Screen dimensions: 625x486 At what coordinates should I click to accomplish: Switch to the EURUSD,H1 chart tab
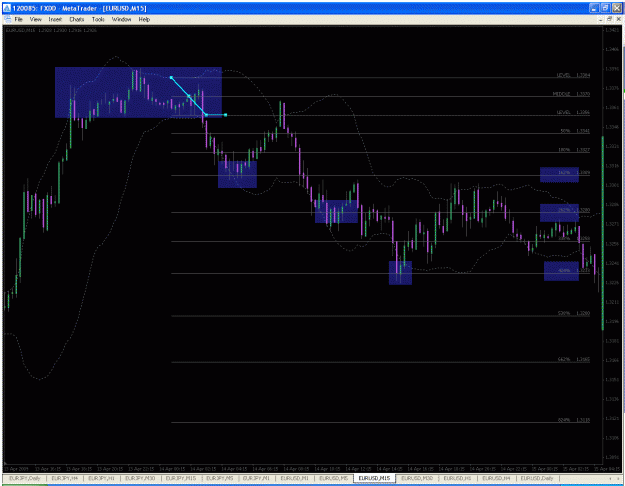(457, 478)
